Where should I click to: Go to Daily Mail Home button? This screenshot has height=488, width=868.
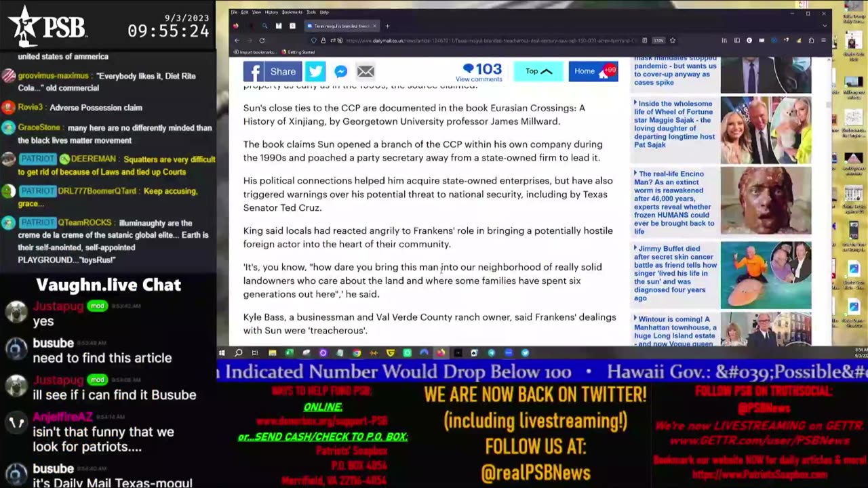[593, 71]
